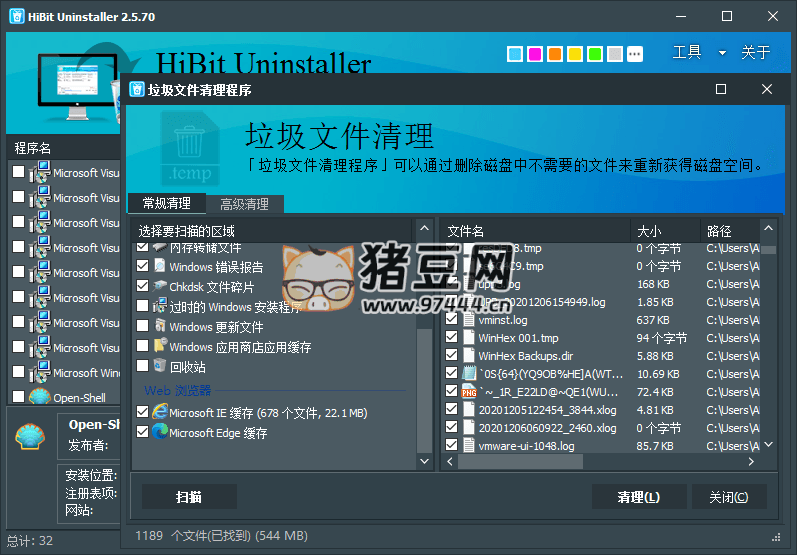Uncheck the WinHex Backups.dir file checkbox
This screenshot has height=555, width=797.
tap(451, 356)
